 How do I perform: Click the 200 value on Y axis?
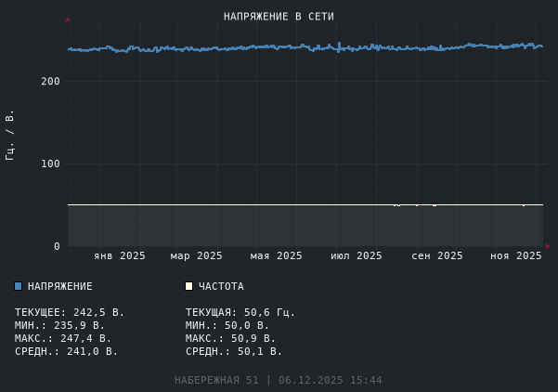[x=50, y=82]
